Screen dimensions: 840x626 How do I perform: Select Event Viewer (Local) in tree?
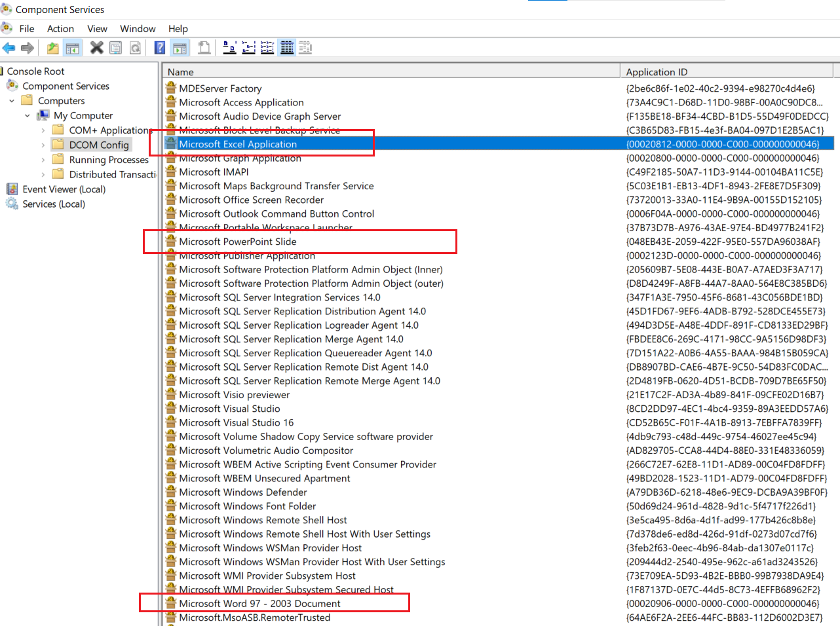tap(64, 189)
